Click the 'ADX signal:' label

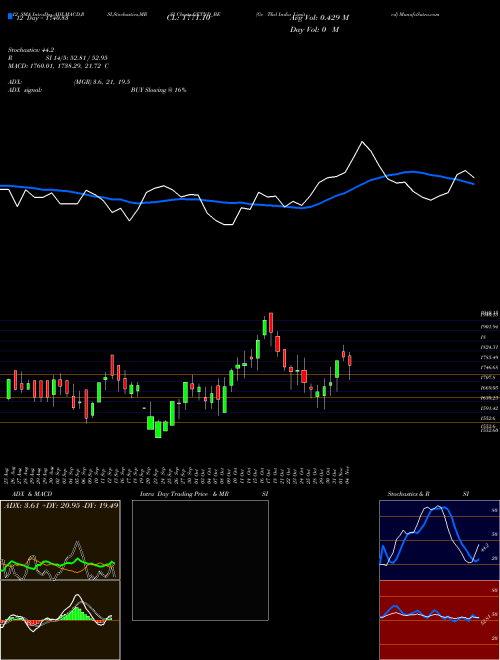[25, 90]
